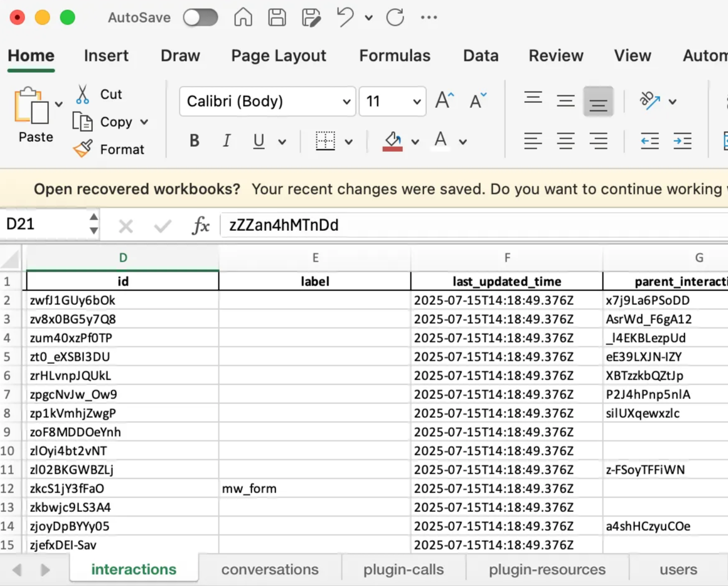728x586 pixels.
Task: Expand the Copy dropdown arrow
Action: pos(144,122)
